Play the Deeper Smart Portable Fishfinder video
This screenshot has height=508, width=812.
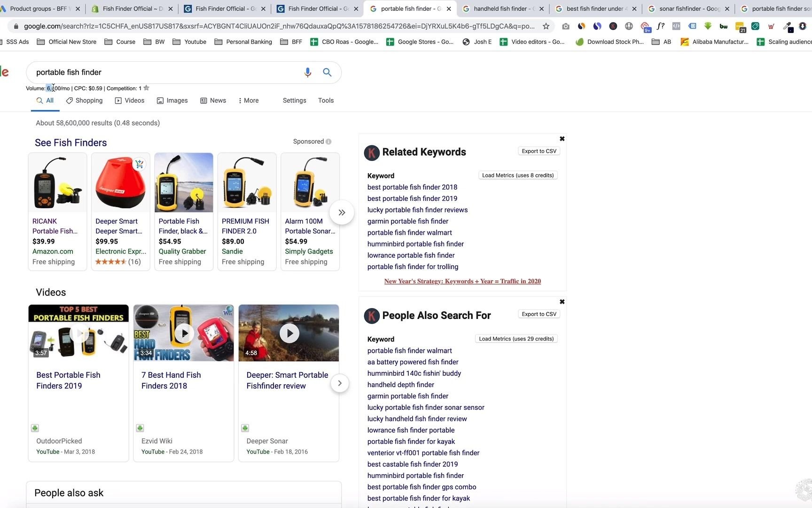(289, 333)
